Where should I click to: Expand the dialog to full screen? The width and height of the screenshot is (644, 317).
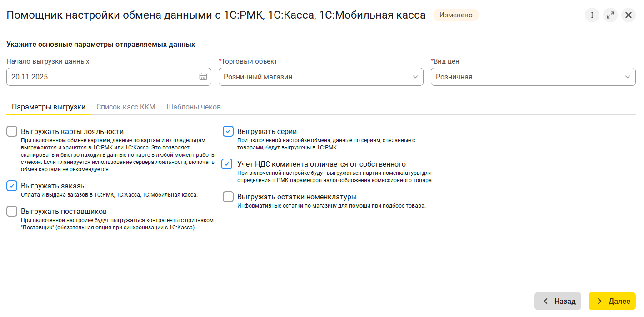coord(610,15)
